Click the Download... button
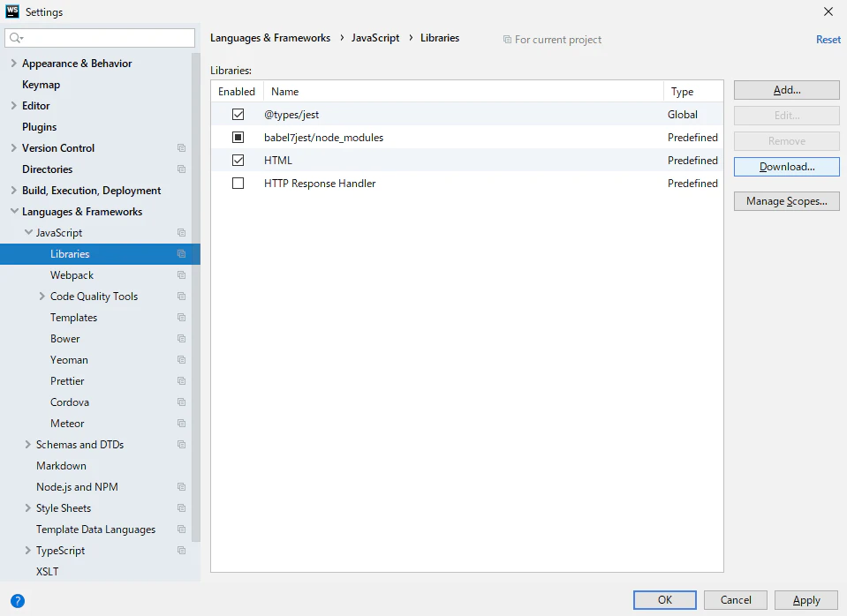 coord(786,167)
